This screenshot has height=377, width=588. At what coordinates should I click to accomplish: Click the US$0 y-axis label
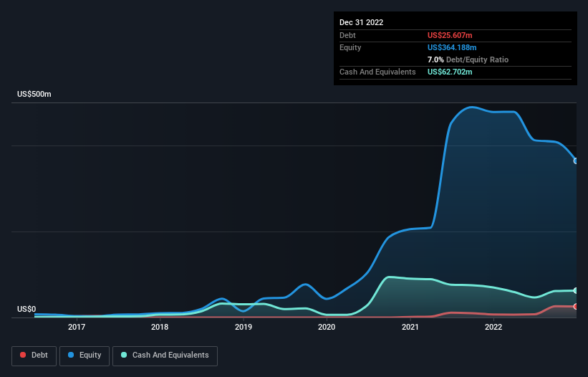click(26, 309)
